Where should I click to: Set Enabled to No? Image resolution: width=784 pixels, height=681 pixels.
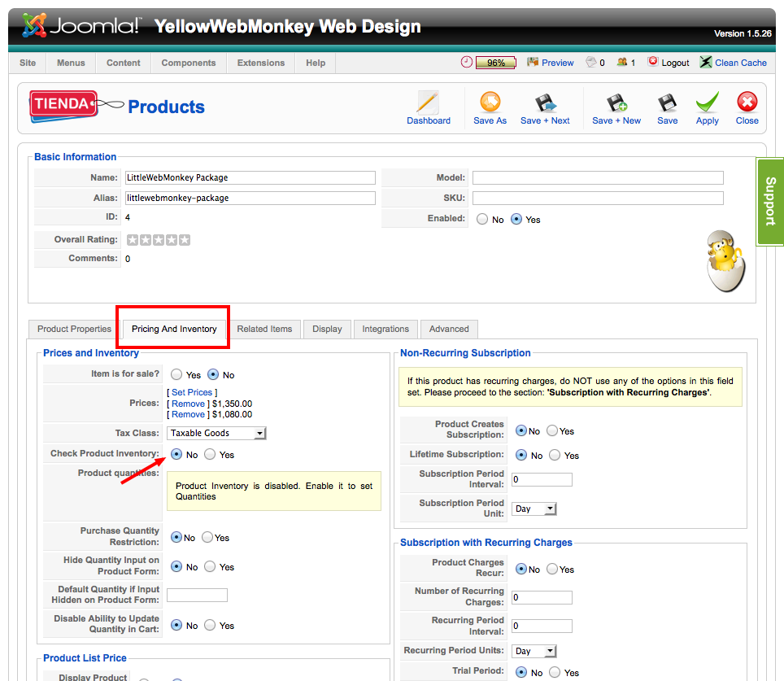click(x=482, y=220)
